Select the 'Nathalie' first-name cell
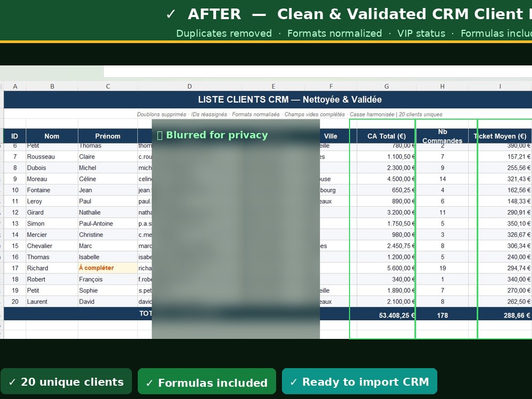This screenshot has width=532, height=399. tap(108, 212)
